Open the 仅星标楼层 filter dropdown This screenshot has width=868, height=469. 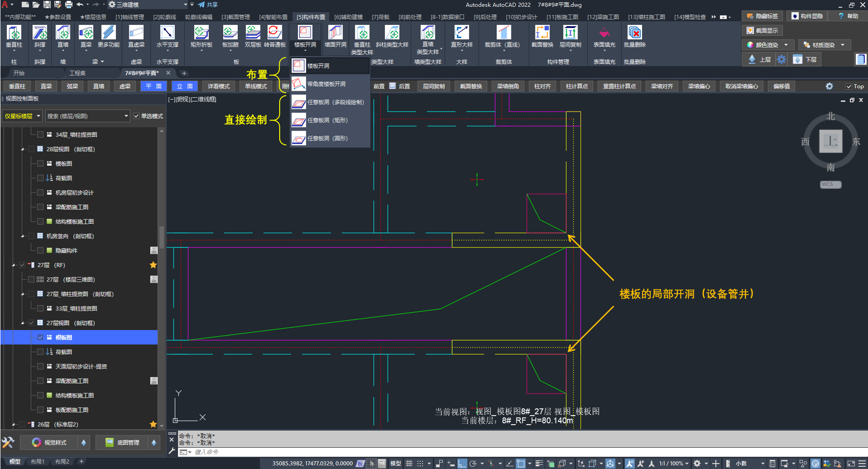[22, 116]
